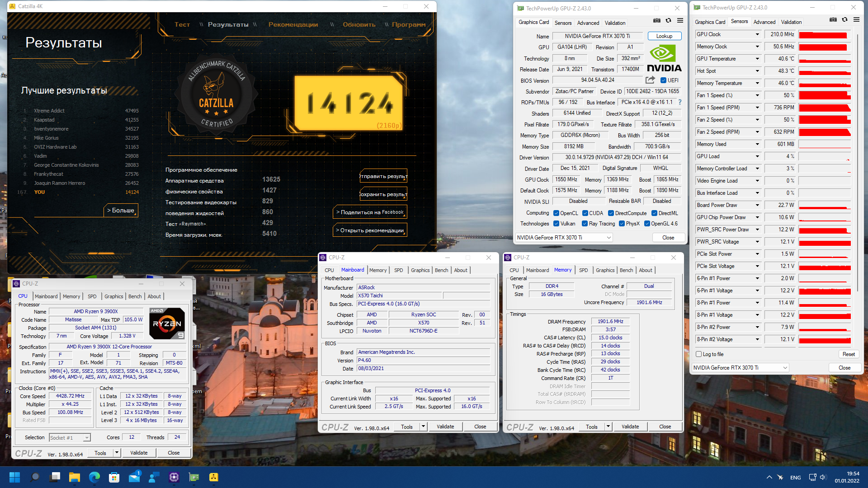Click GPU Clock sensor graph
The height and width of the screenshot is (488, 868).
(825, 35)
